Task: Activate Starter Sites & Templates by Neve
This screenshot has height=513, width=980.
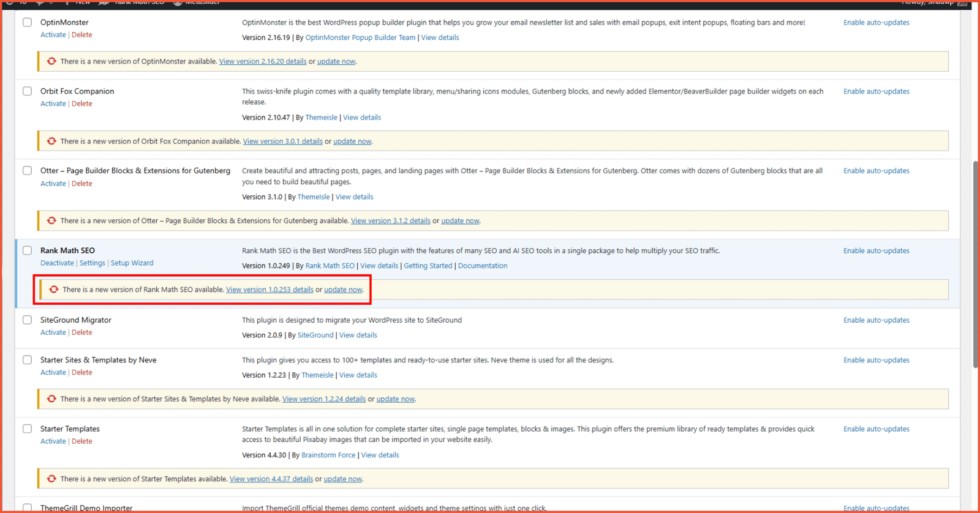Action: pyautogui.click(x=53, y=372)
